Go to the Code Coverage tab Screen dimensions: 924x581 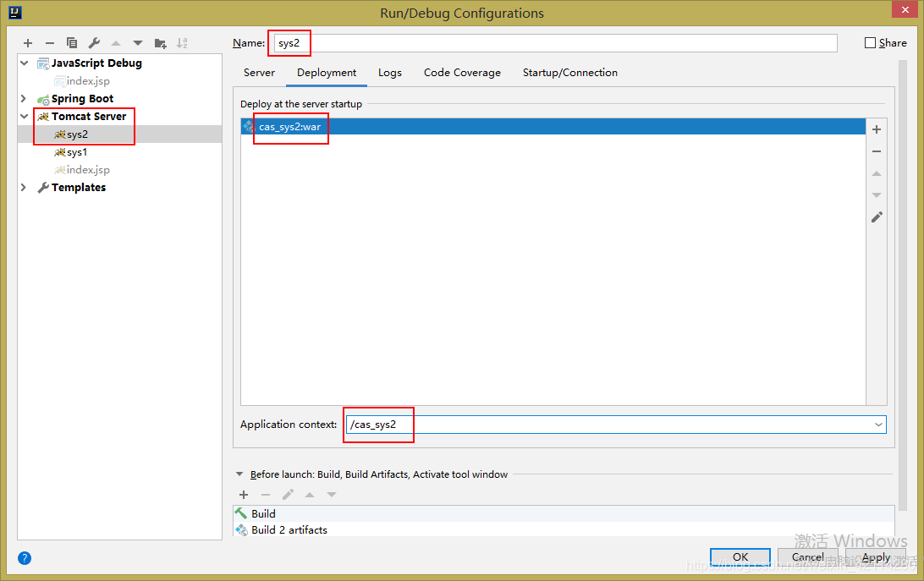tap(462, 73)
